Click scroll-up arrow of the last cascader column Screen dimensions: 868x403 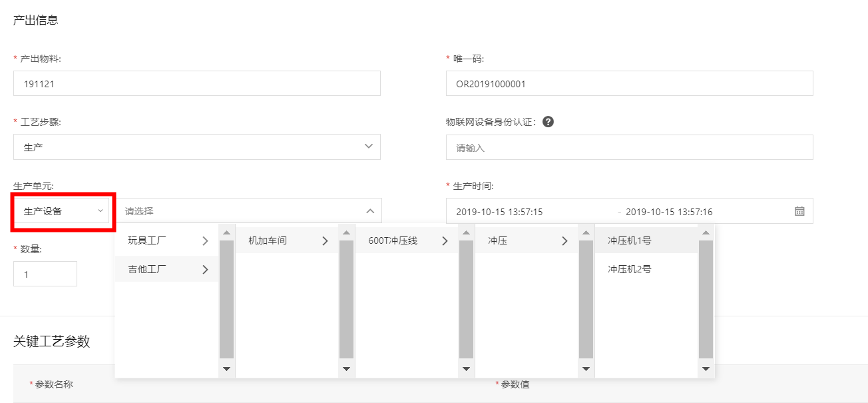pyautogui.click(x=706, y=232)
